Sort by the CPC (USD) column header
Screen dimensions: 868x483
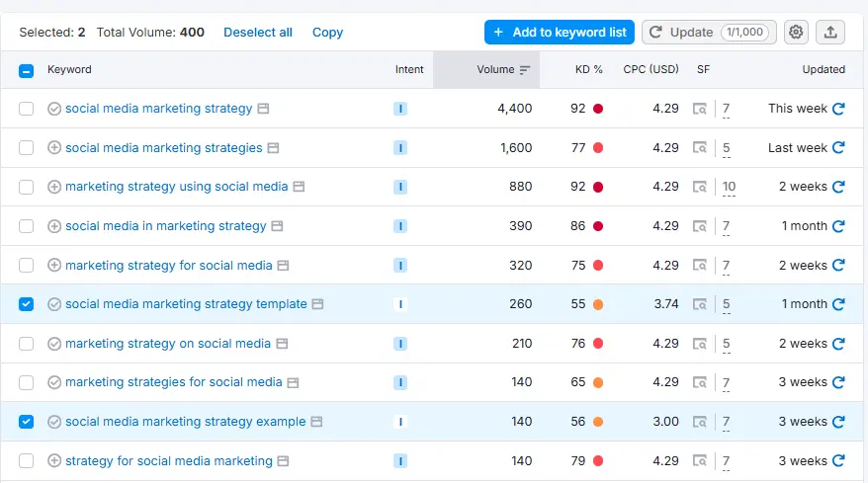(651, 70)
